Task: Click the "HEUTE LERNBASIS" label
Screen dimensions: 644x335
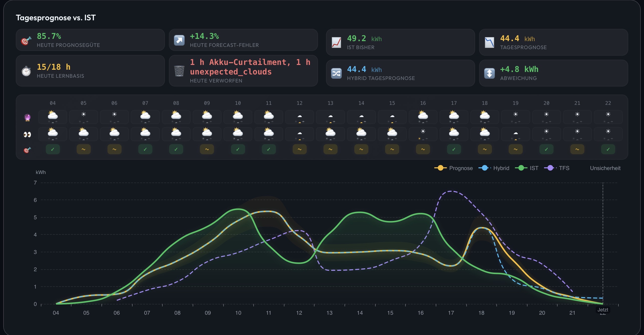Action: (x=60, y=76)
